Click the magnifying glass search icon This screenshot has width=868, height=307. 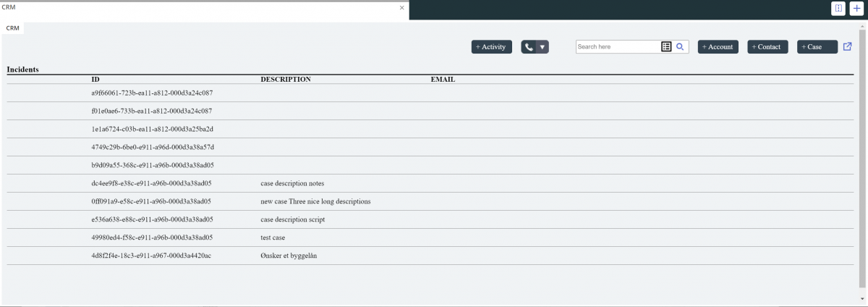pos(680,47)
